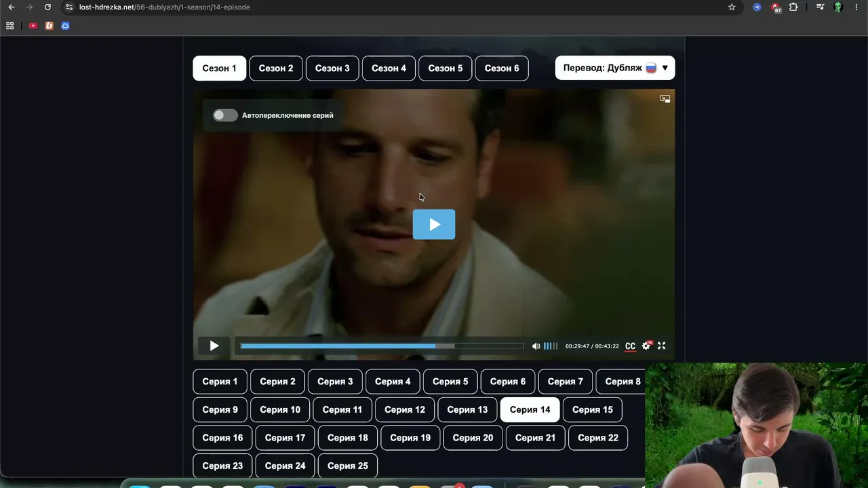
Task: Select episode Серия 23
Action: 222,466
